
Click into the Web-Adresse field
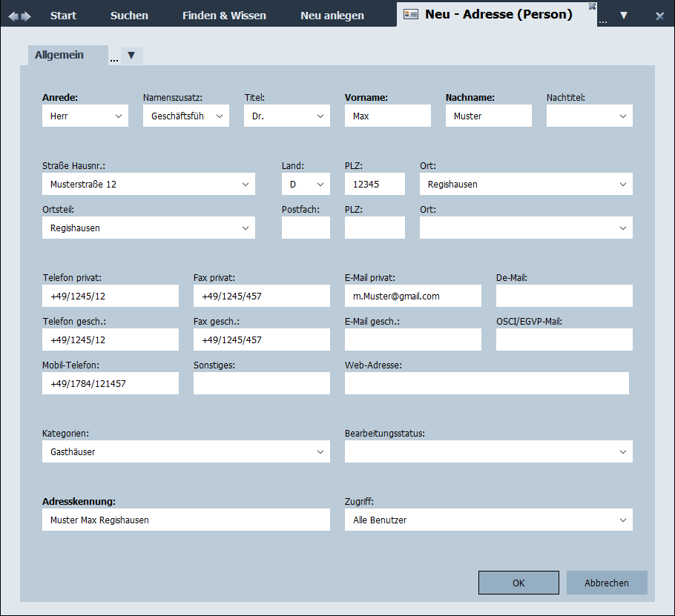487,384
